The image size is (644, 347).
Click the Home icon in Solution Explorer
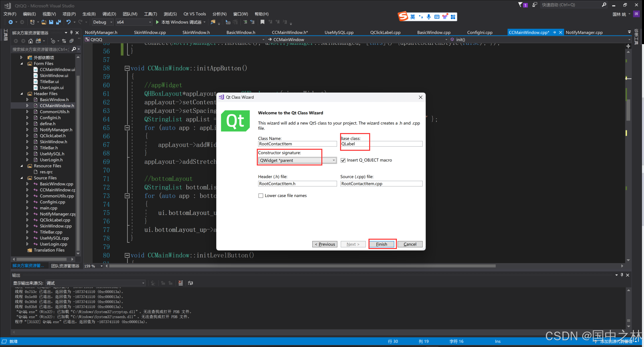click(x=30, y=41)
